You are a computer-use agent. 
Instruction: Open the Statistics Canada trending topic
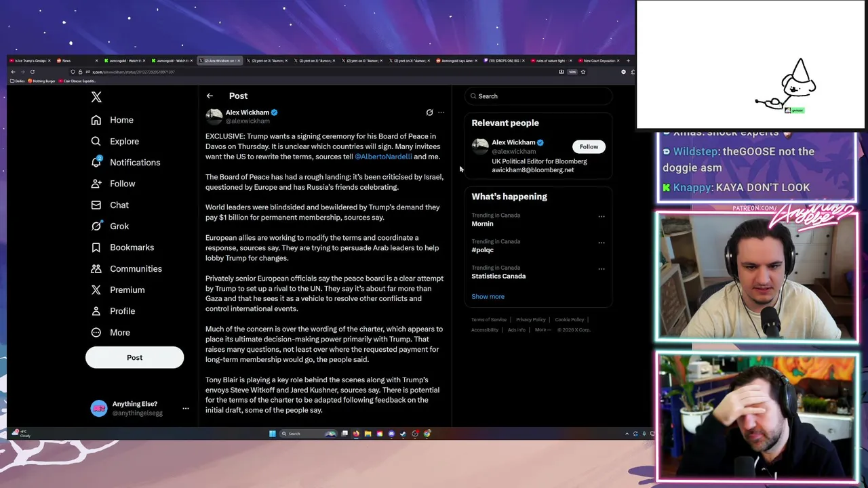click(498, 277)
